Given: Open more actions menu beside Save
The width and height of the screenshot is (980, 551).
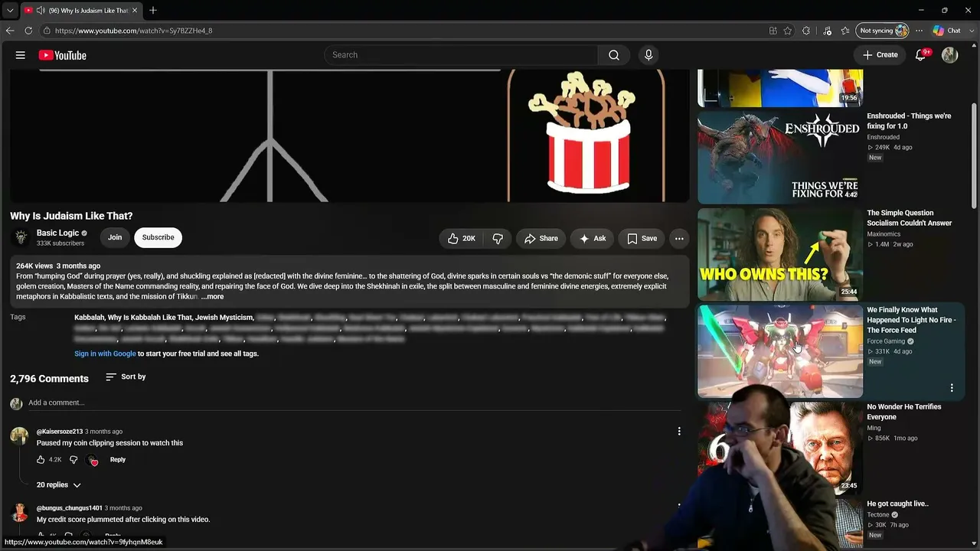Looking at the screenshot, I should click(x=679, y=238).
